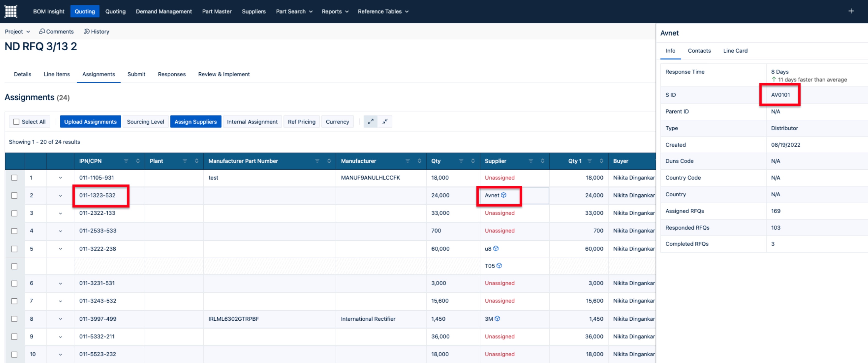Click the expand all rows arrows icon
The width and height of the screenshot is (868, 363).
(x=370, y=122)
